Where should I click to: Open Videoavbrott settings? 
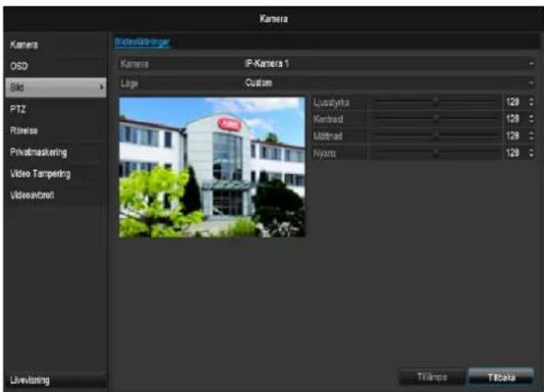(56, 195)
